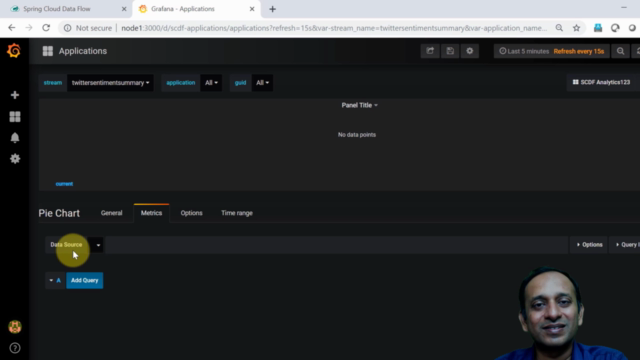Open the Grafana home logo menu
The height and width of the screenshot is (360, 640).
(x=14, y=51)
